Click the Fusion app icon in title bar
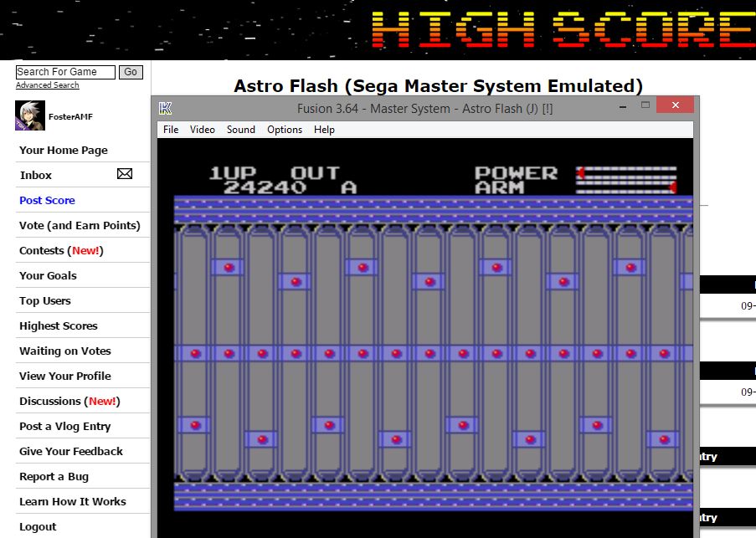 coord(166,108)
